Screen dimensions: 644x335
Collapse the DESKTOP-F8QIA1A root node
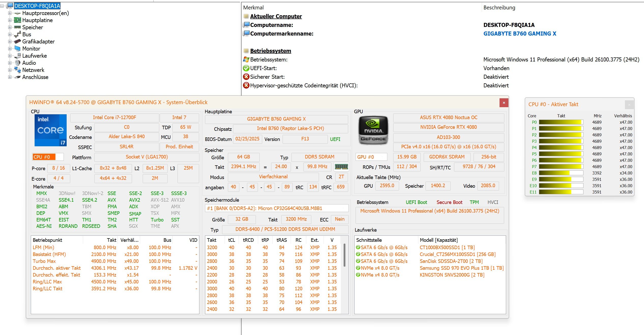pyautogui.click(x=2, y=6)
